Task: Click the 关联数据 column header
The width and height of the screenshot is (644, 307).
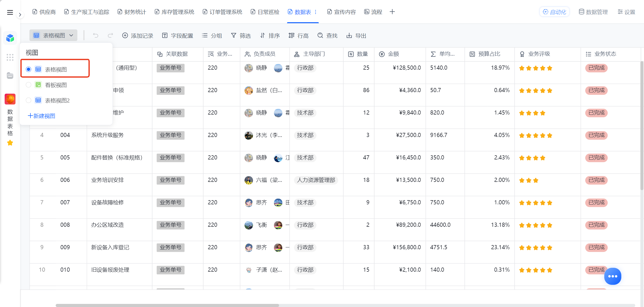Action: coord(177,54)
